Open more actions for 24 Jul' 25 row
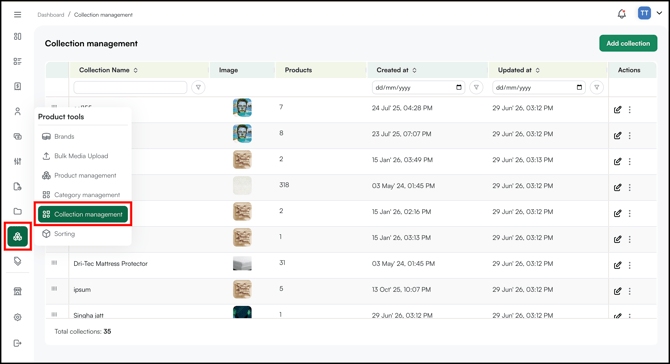Viewport: 670px width, 364px height. pos(629,110)
